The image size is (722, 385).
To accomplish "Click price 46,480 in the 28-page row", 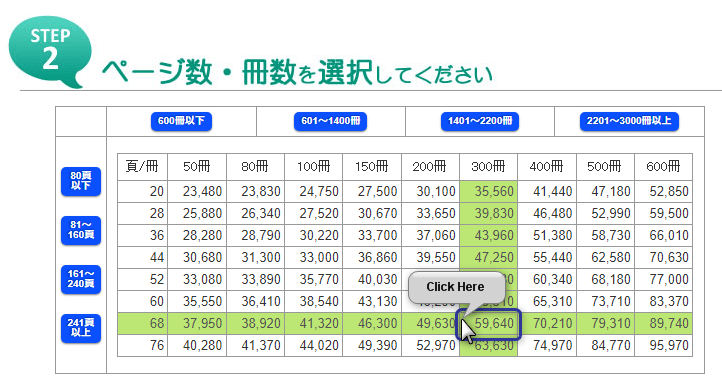I will [547, 214].
